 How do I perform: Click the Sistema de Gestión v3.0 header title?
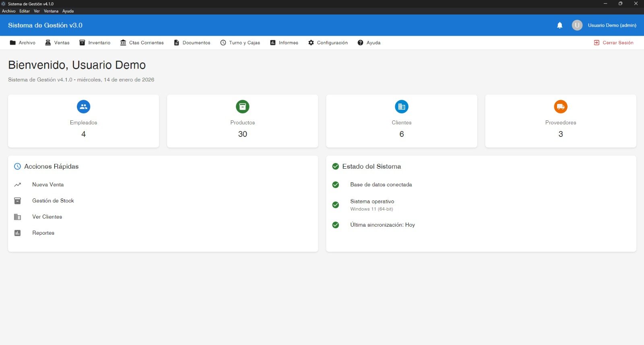click(x=45, y=25)
